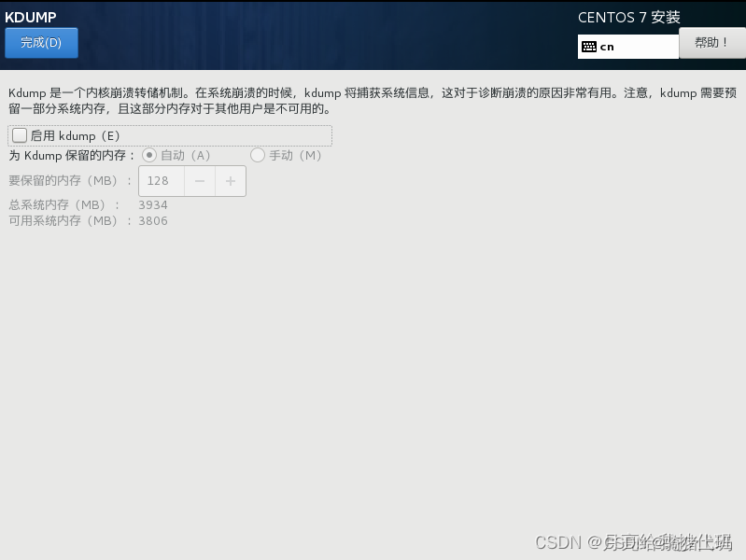746x560 pixels.
Task: Decrease reserved memory with minus button
Action: (x=200, y=181)
